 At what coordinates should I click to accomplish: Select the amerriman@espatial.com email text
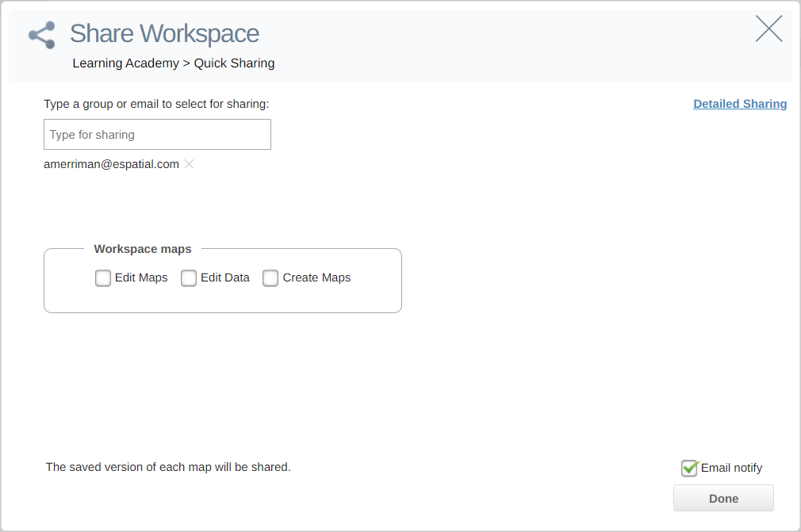point(111,164)
